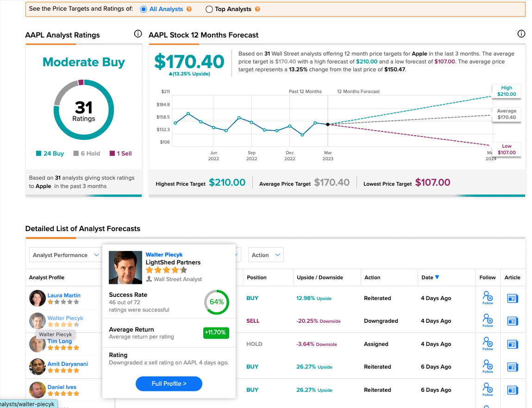Screen dimensions: 532x408
Task: Click the +11.70% average return badge
Action: click(x=216, y=333)
